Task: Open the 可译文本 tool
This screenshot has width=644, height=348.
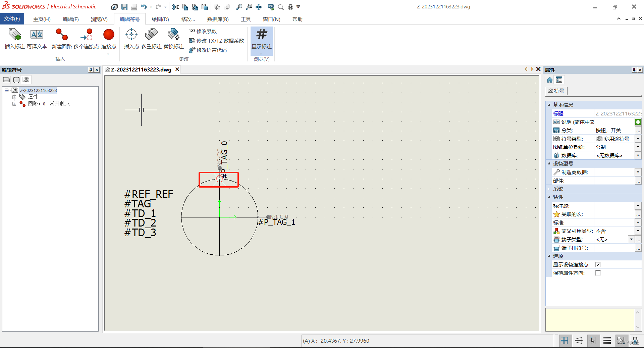Action: (37, 39)
